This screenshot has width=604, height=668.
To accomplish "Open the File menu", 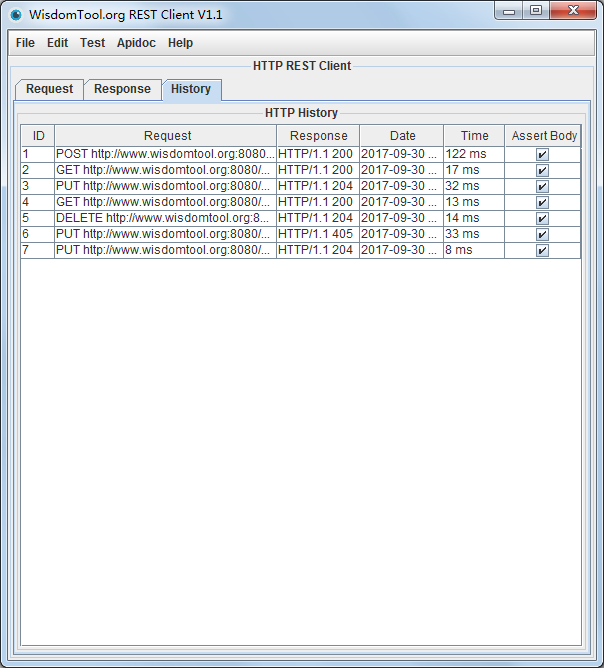I will click(x=25, y=43).
